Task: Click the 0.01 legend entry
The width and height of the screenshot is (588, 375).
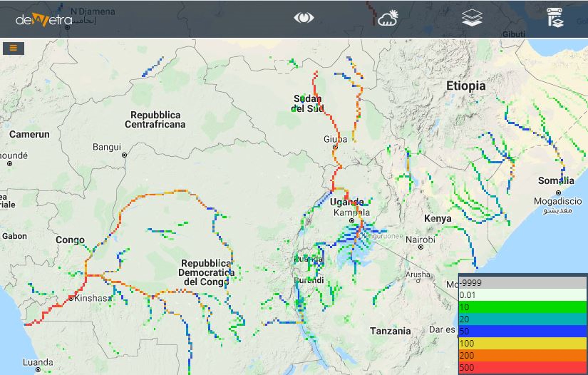Action: coord(522,295)
